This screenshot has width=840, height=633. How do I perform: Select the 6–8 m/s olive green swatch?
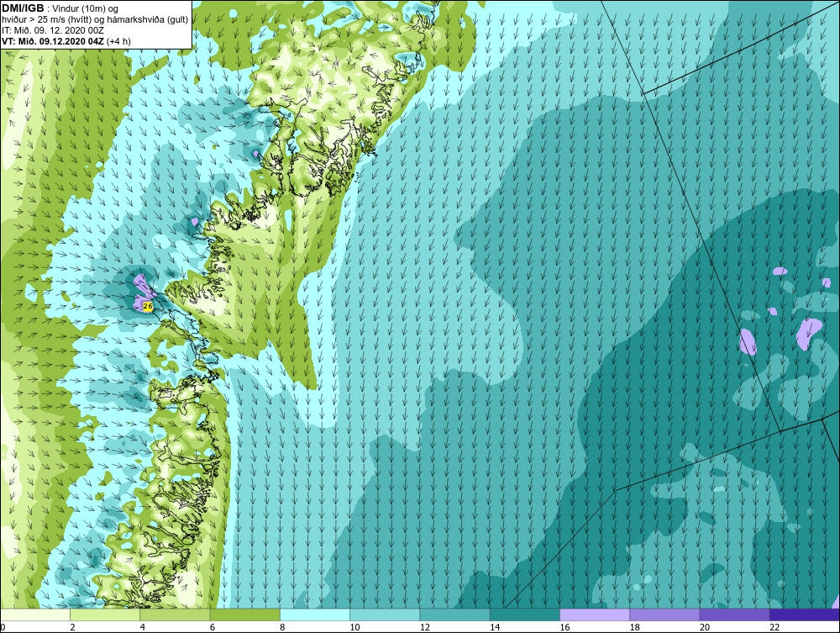pos(244,615)
